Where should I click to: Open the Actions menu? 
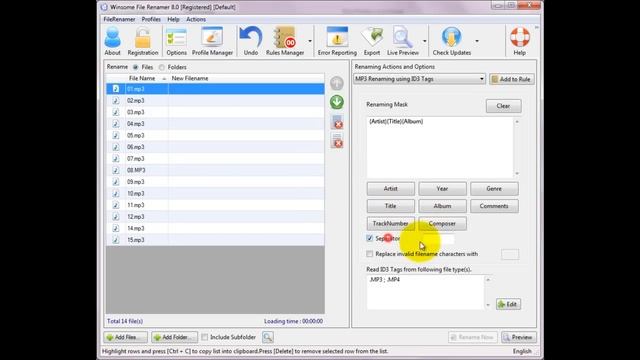(x=196, y=19)
